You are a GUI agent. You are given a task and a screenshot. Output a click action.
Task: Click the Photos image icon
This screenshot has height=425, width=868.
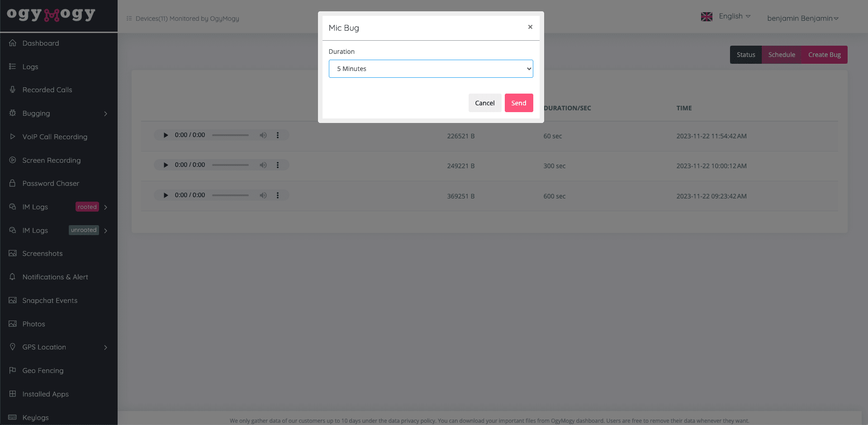(13, 324)
